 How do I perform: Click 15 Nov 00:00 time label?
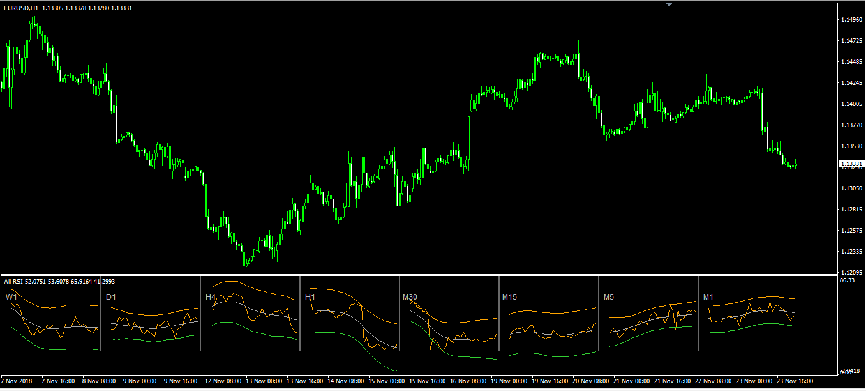click(387, 381)
